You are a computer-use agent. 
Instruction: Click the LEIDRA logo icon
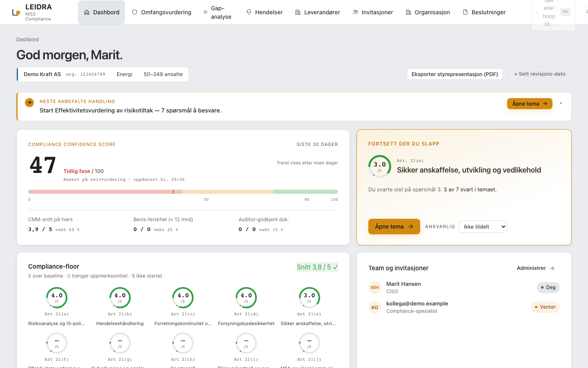(x=16, y=12)
